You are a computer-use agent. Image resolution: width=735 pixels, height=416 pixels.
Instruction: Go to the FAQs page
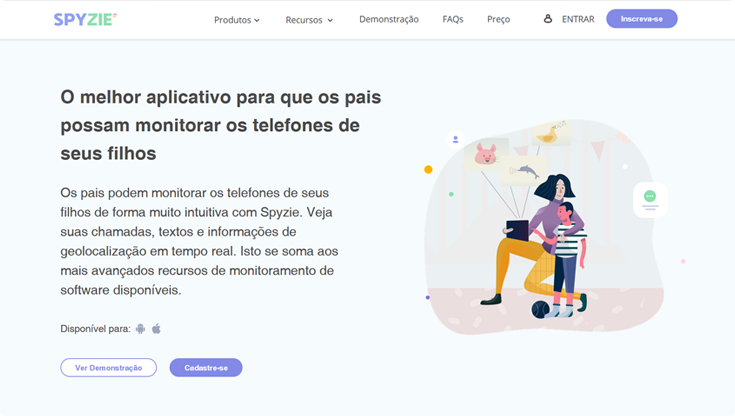tap(453, 19)
